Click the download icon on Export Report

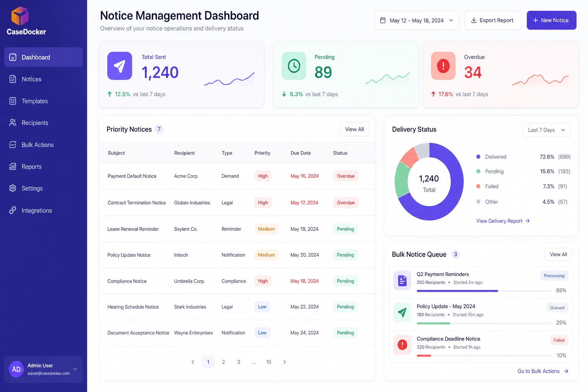pos(474,20)
